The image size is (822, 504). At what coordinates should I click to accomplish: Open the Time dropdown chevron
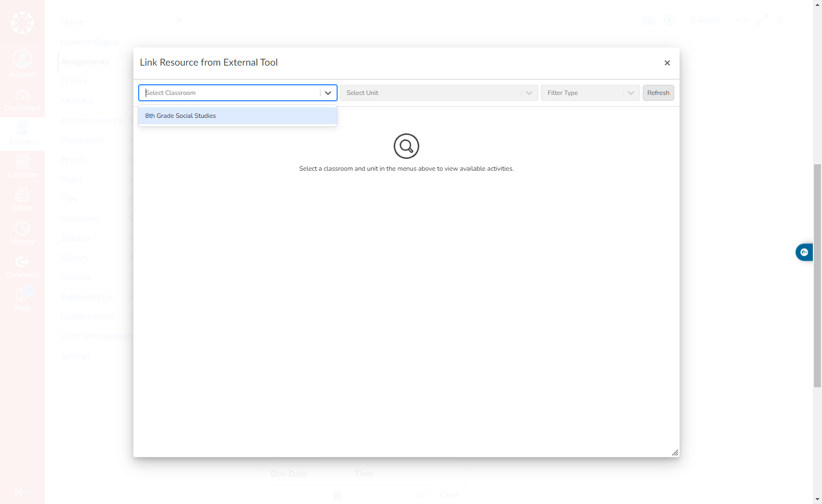tap(421, 495)
